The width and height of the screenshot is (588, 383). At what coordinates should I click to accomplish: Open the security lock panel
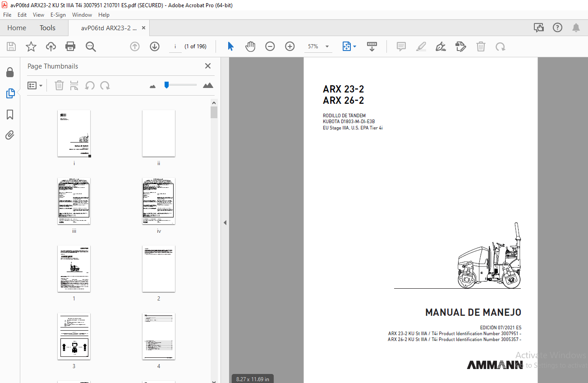(10, 73)
